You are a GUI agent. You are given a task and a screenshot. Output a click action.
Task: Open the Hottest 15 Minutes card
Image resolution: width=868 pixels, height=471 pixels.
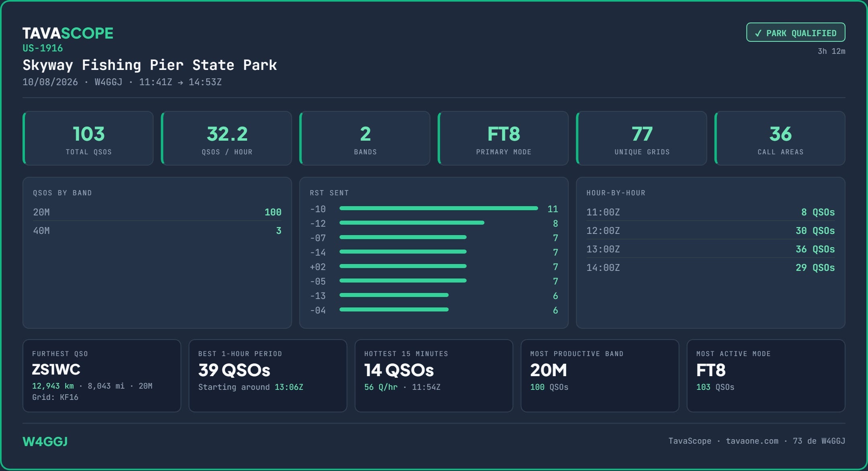point(434,376)
